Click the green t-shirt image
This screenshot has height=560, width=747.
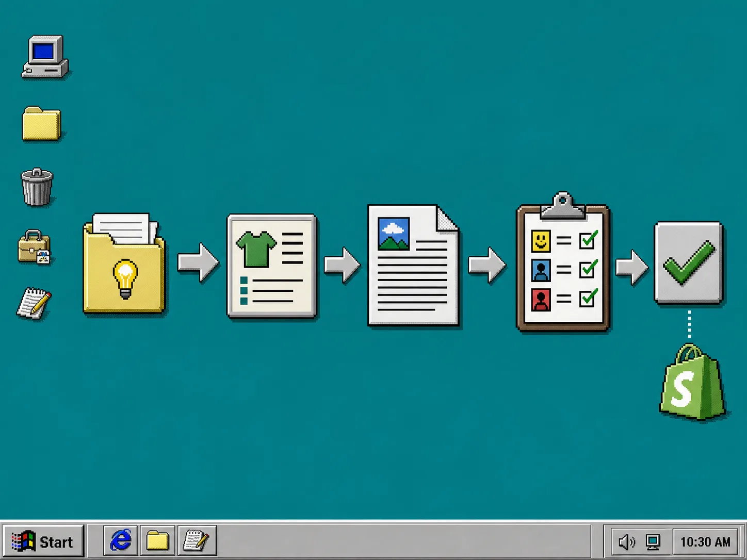click(256, 250)
